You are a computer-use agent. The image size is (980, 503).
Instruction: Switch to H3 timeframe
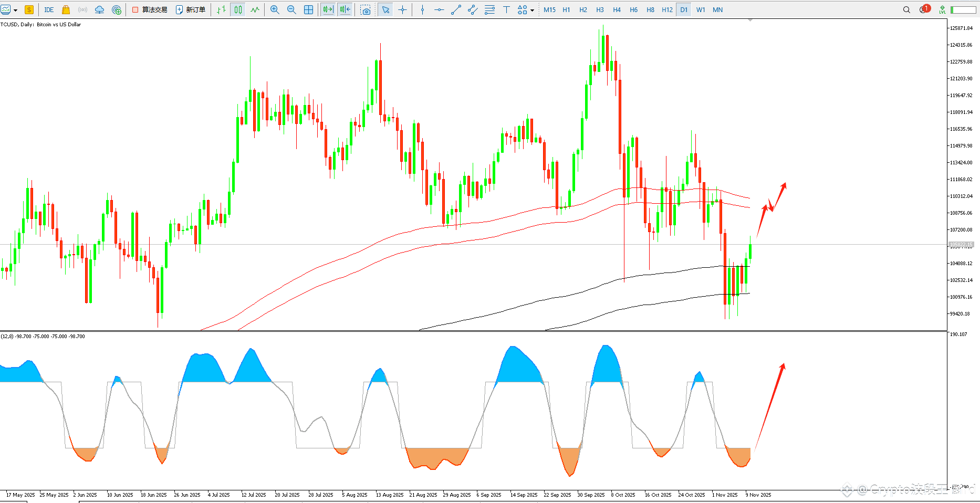[x=600, y=9]
